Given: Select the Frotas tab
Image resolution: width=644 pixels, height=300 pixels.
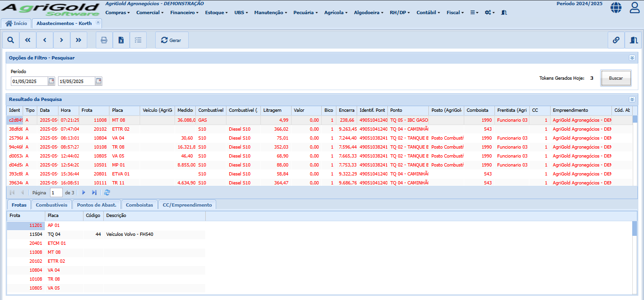Looking at the screenshot, I should click(19, 205).
